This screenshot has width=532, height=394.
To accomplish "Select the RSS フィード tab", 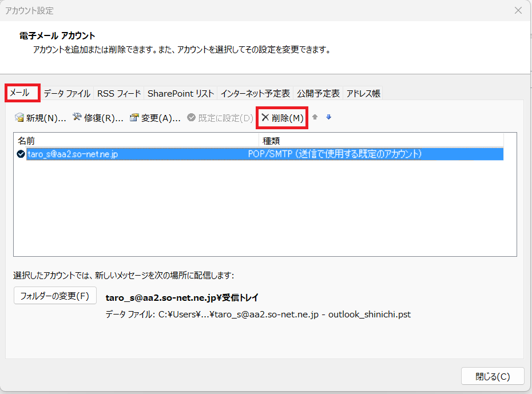I will point(119,93).
